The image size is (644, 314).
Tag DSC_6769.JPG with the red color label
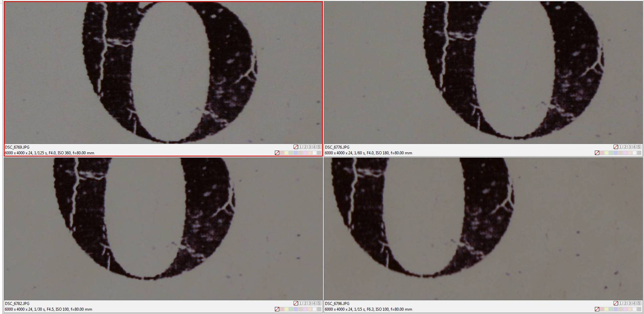click(282, 153)
